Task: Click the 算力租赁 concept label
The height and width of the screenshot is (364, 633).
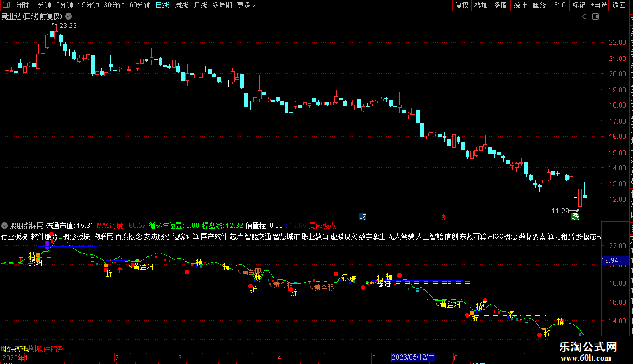Action: (561, 236)
